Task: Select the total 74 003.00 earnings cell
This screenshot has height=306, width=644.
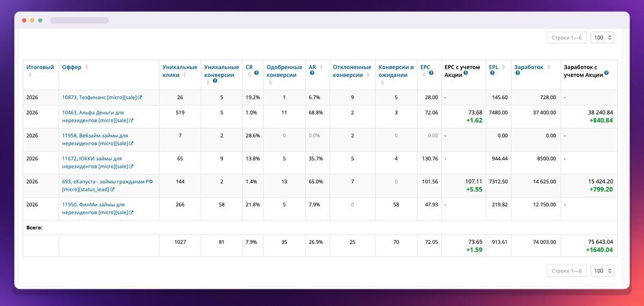Action: [544, 242]
